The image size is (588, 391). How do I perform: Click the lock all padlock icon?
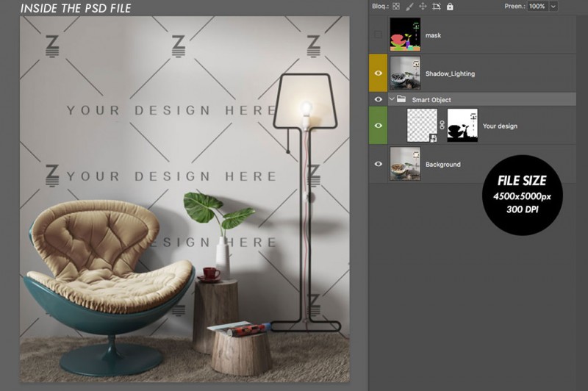(450, 7)
